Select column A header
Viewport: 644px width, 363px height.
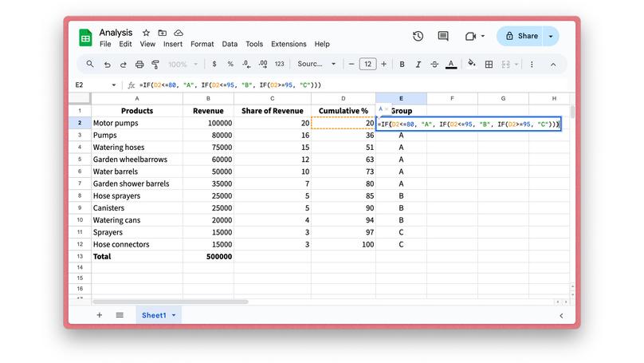(137, 99)
